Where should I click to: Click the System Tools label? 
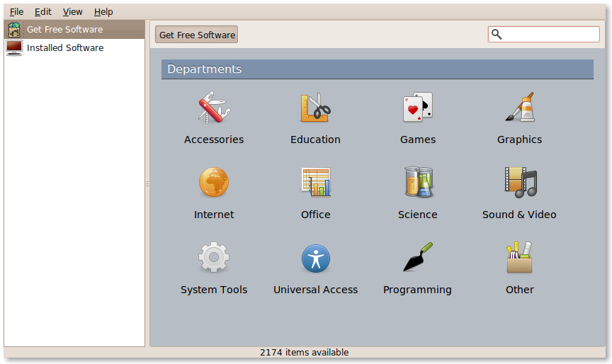point(214,290)
